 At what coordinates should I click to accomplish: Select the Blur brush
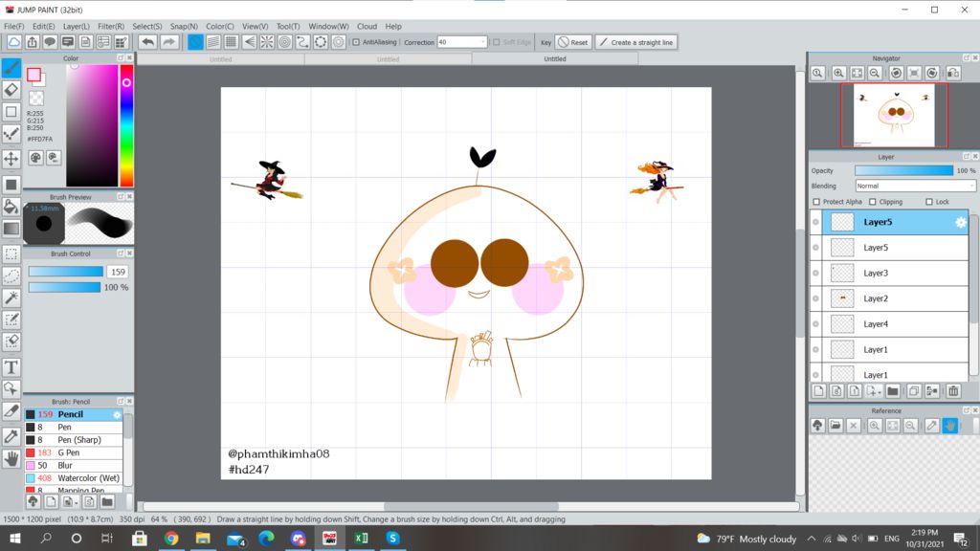[74, 466]
